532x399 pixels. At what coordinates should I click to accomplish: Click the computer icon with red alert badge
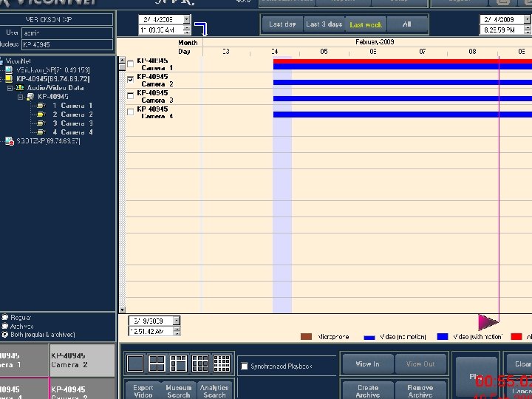tap(9, 141)
